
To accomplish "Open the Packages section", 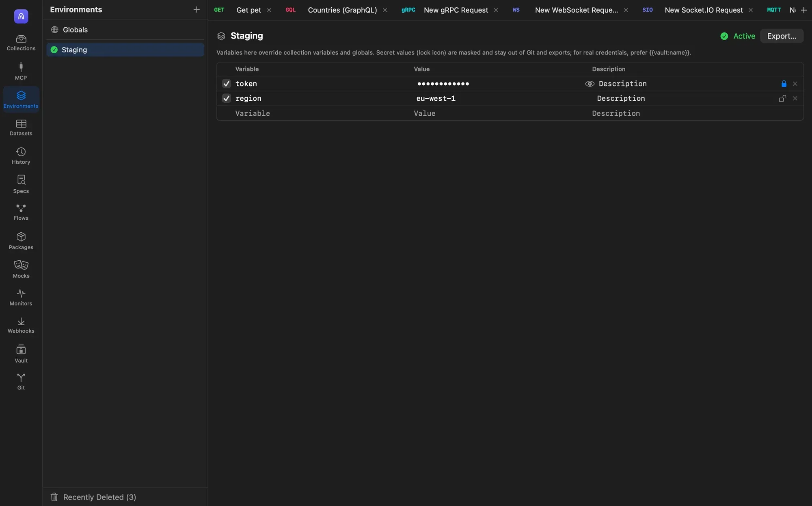I will pyautogui.click(x=21, y=241).
